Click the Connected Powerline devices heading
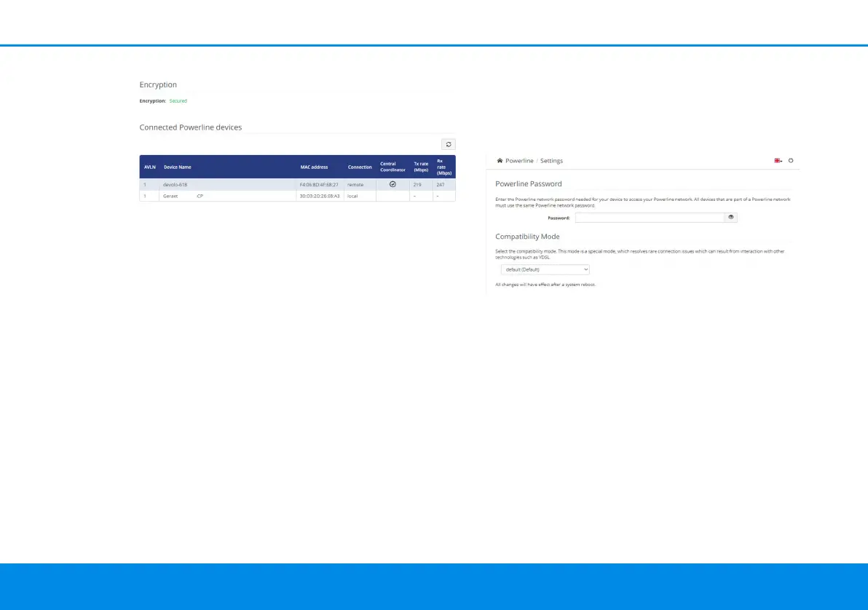Screen dimensions: 868x610 coord(191,127)
